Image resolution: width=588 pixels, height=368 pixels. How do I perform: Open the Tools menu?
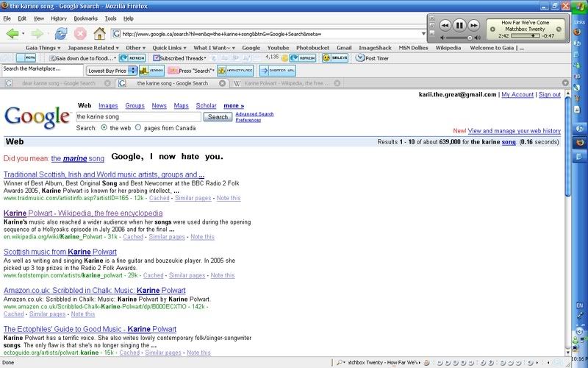coord(110,18)
